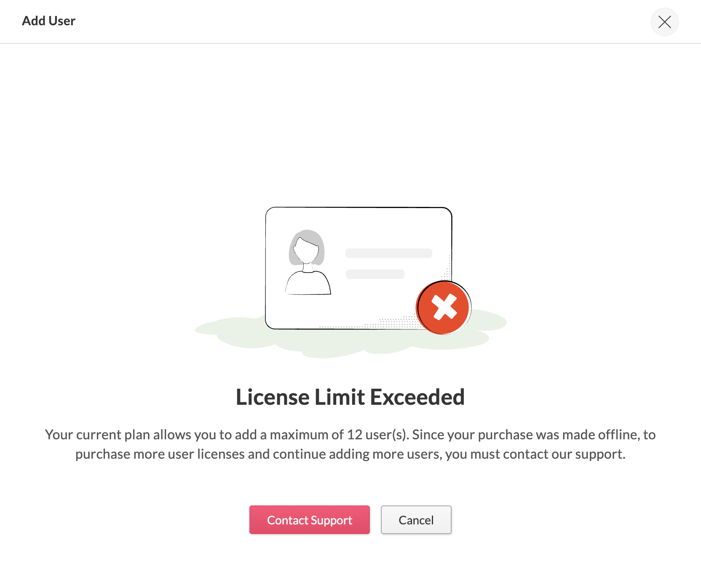Click the word "Exceeded" in the heading
The image size is (701, 588).
coord(417,397)
